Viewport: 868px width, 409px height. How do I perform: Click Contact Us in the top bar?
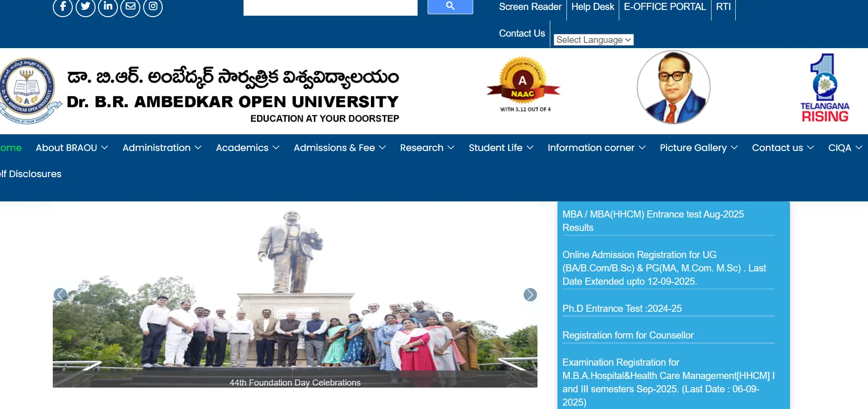coord(522,33)
